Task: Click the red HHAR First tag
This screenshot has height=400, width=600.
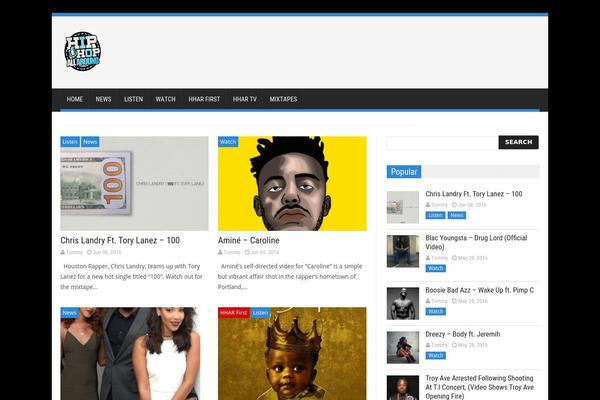Action: click(x=234, y=312)
